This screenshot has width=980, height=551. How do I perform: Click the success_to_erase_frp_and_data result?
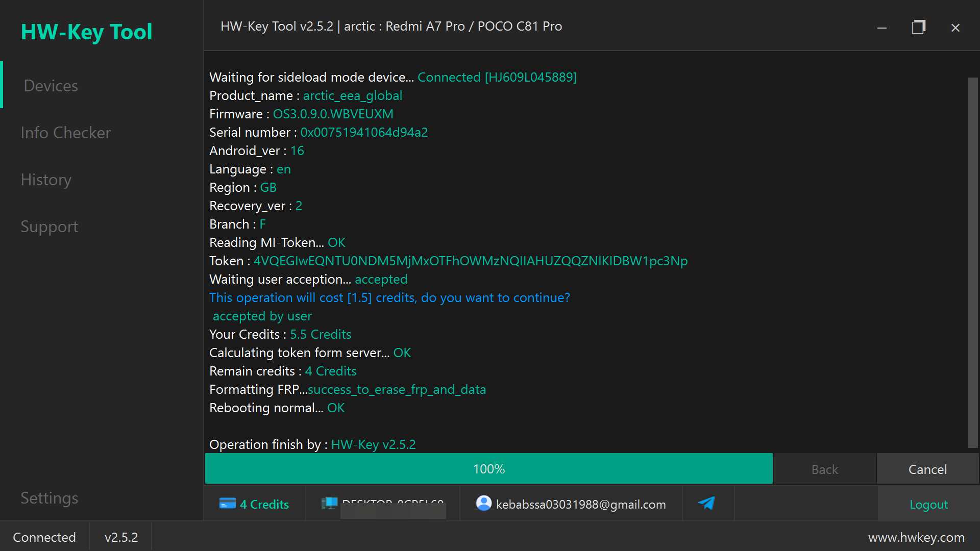point(397,389)
